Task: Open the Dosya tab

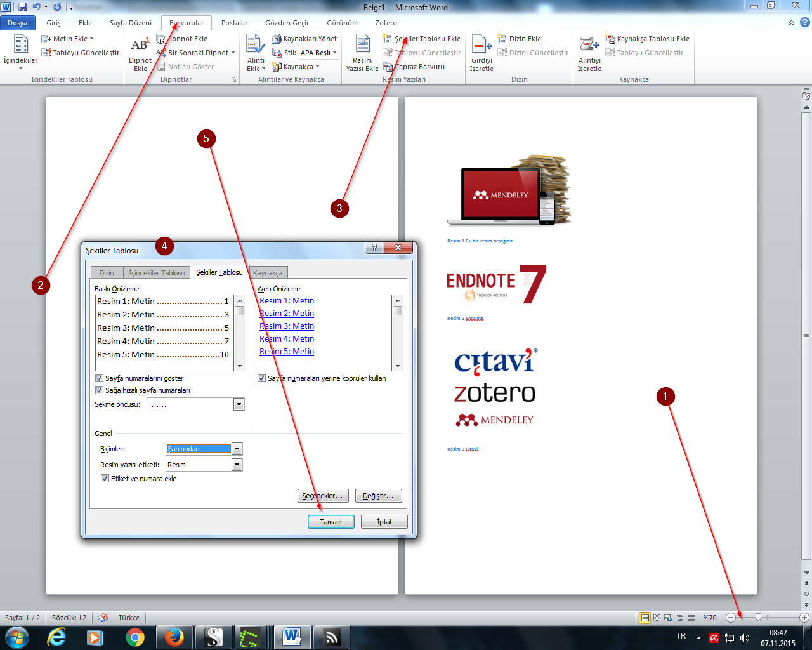Action: tap(18, 23)
